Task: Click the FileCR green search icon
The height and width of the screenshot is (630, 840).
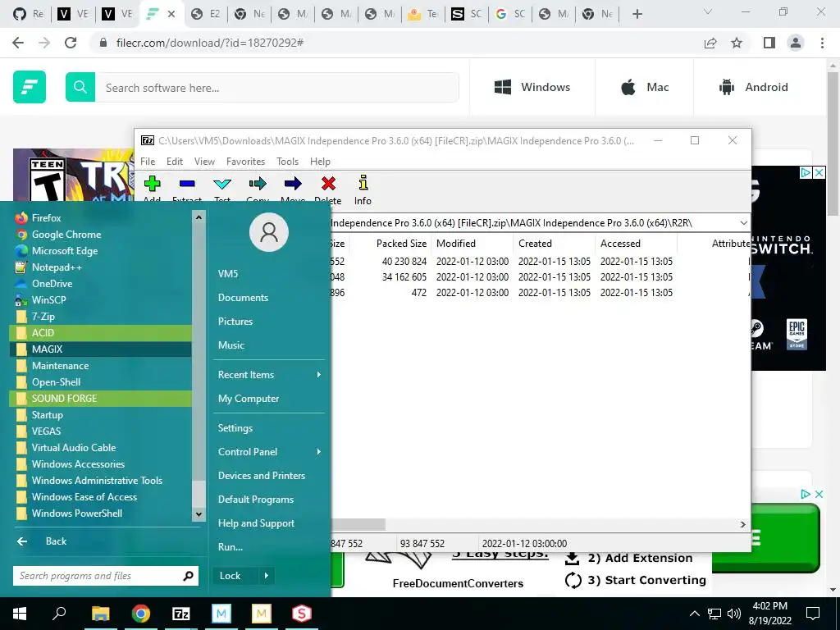Action: [x=80, y=87]
